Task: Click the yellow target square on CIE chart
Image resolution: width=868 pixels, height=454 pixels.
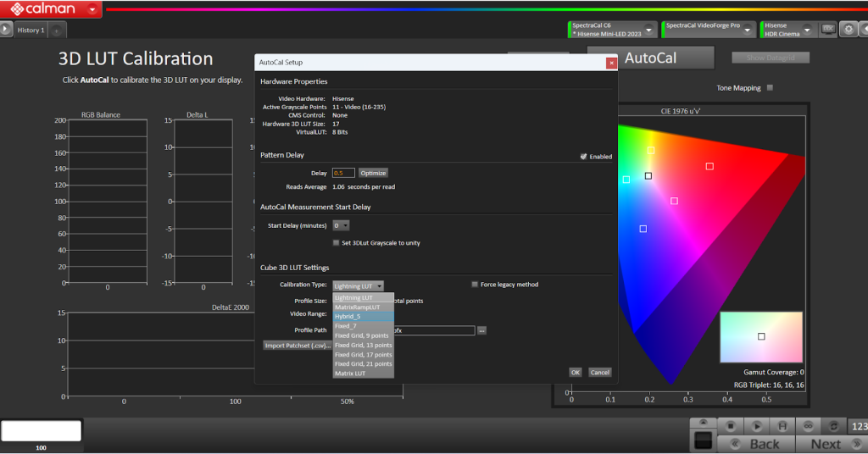Action: pyautogui.click(x=651, y=151)
